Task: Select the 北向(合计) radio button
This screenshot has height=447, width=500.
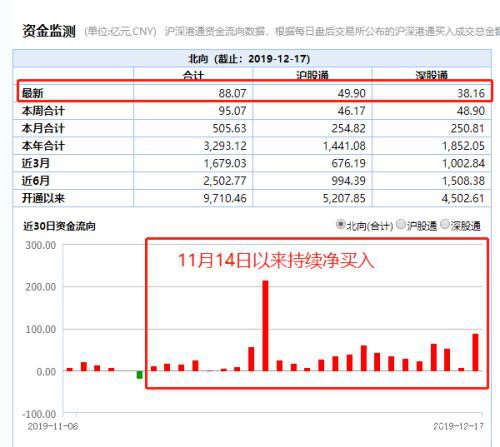Action: [341, 224]
